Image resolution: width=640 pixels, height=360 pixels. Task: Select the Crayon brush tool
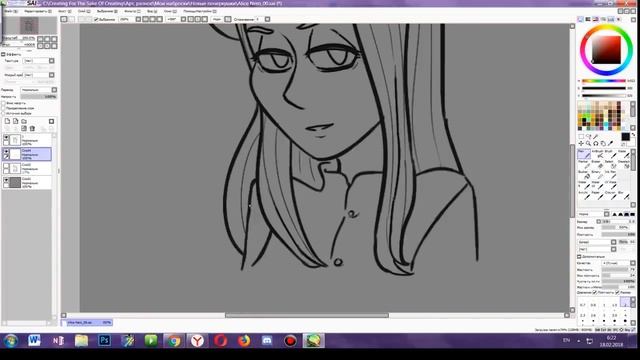(x=610, y=195)
